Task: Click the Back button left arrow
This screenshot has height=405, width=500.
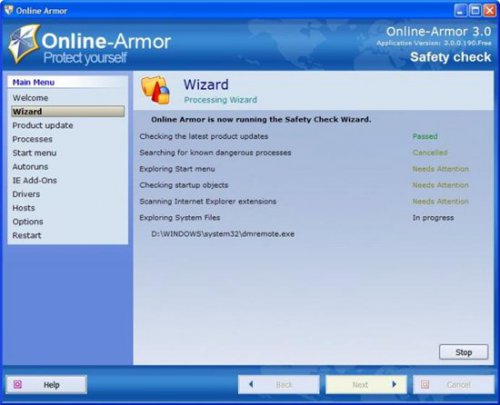Action: [x=251, y=384]
